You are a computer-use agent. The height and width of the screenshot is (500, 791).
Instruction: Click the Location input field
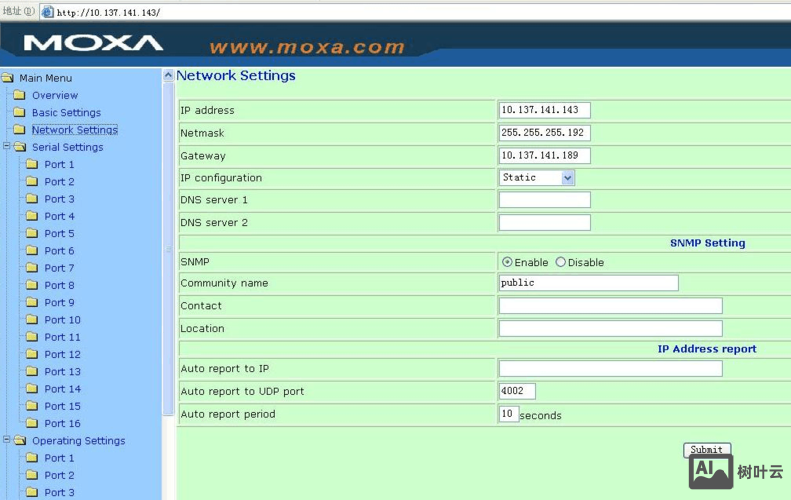point(610,328)
